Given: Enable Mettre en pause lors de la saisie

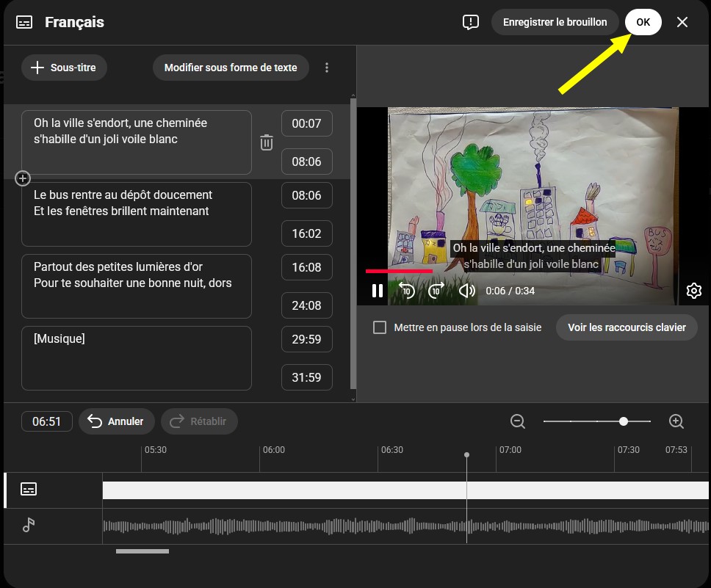Looking at the screenshot, I should [380, 327].
